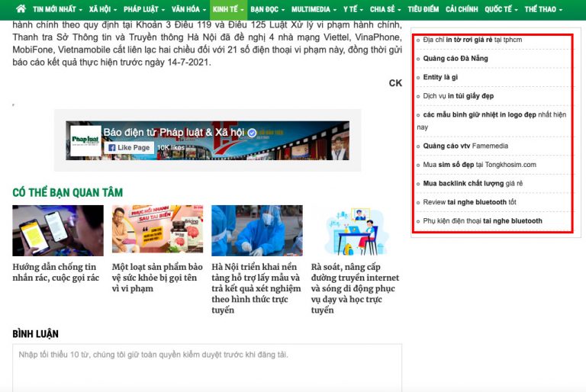Expand the VĂN HÓA menu

(188, 9)
